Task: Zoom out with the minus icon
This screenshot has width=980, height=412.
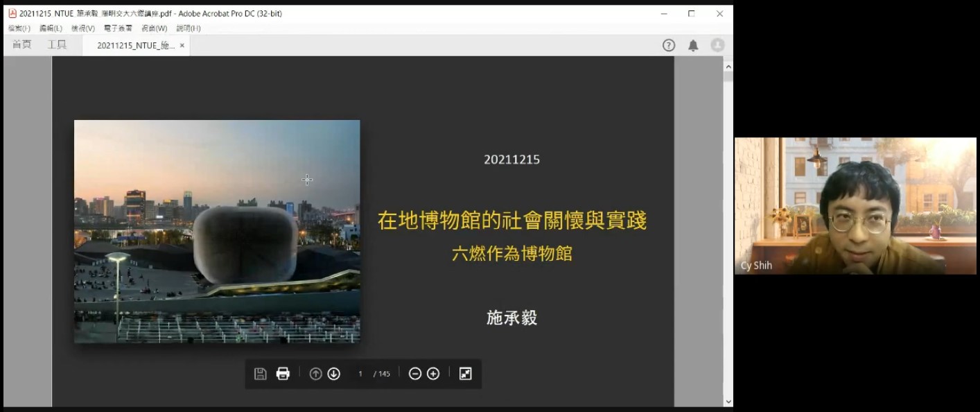Action: coord(415,374)
